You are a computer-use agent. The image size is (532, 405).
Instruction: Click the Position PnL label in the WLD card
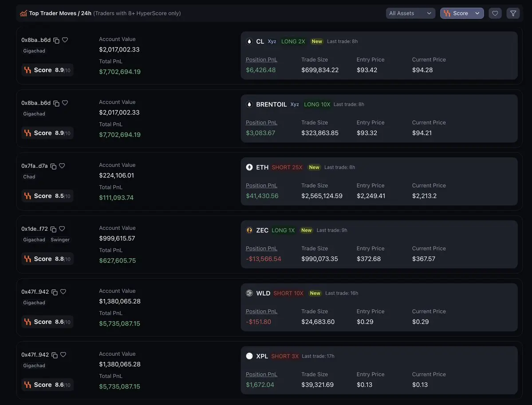261,311
